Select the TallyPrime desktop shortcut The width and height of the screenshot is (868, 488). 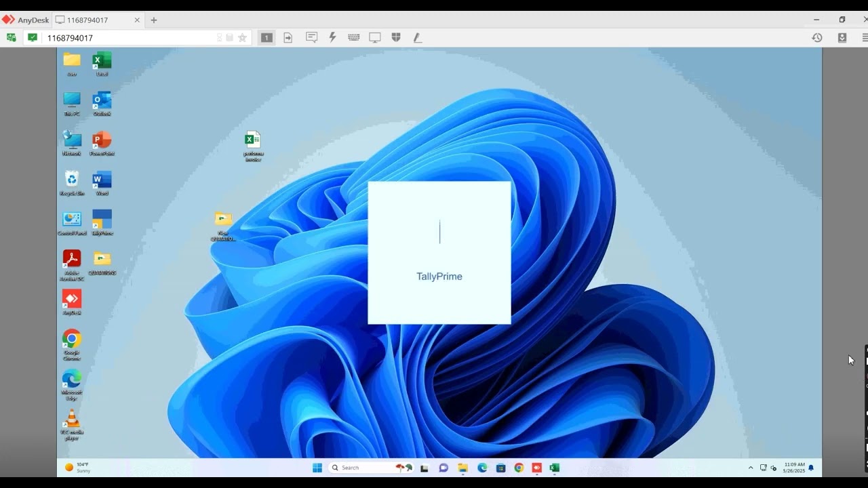point(102,223)
